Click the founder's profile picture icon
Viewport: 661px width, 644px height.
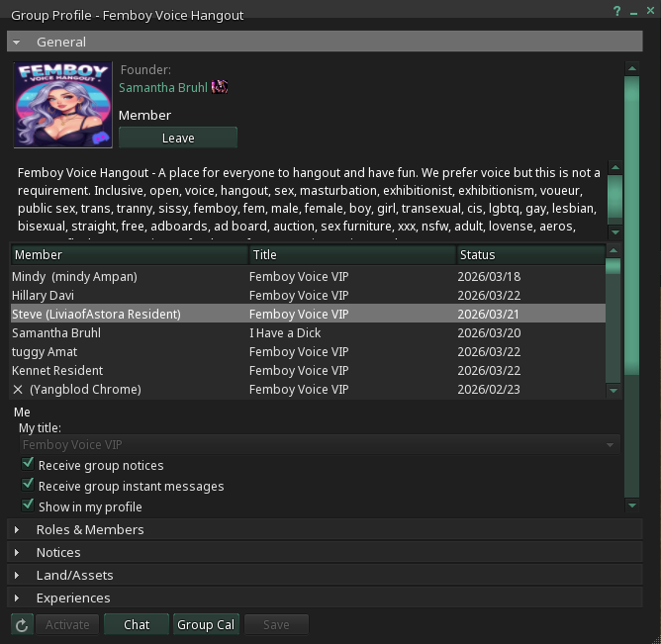[220, 87]
